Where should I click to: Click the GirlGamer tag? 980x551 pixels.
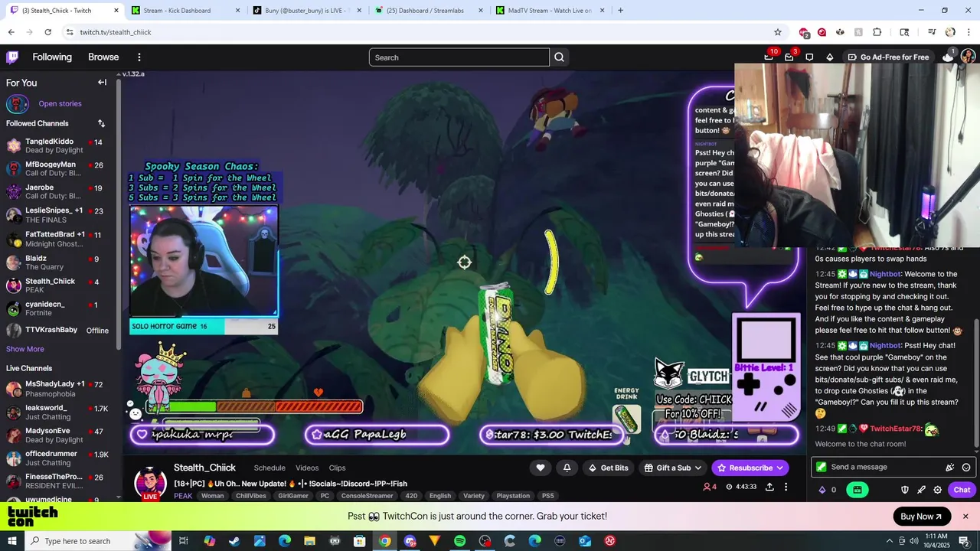(293, 496)
